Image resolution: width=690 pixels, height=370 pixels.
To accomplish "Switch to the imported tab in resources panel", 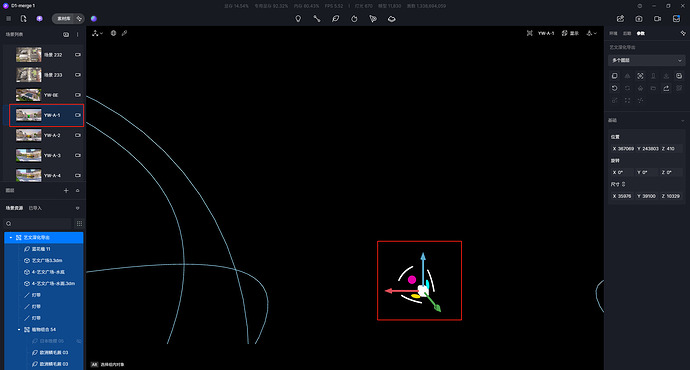I will (x=35, y=208).
